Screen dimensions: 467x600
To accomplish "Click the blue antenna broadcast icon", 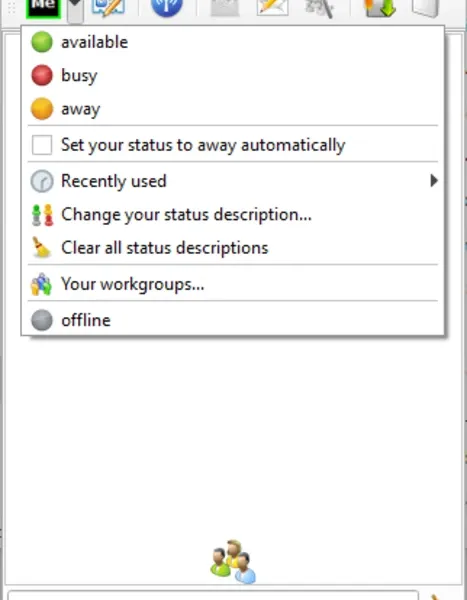I will click(x=167, y=8).
